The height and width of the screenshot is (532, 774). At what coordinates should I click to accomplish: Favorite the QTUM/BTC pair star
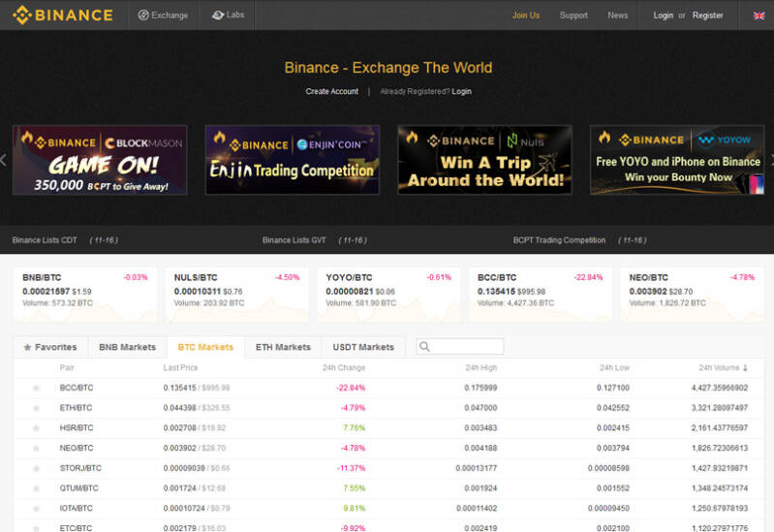pos(36,488)
